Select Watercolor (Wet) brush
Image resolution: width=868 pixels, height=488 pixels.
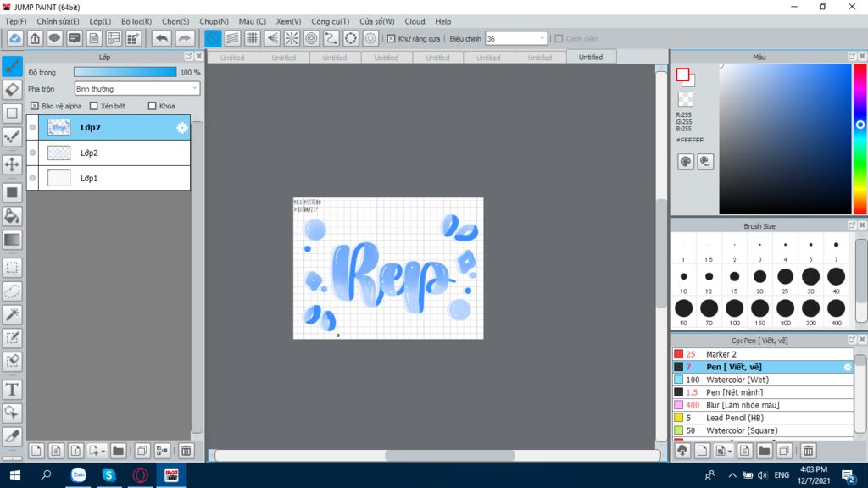pos(763,380)
